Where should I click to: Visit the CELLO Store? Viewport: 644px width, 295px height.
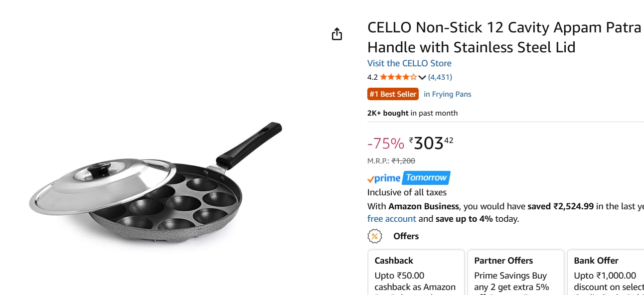pos(409,63)
